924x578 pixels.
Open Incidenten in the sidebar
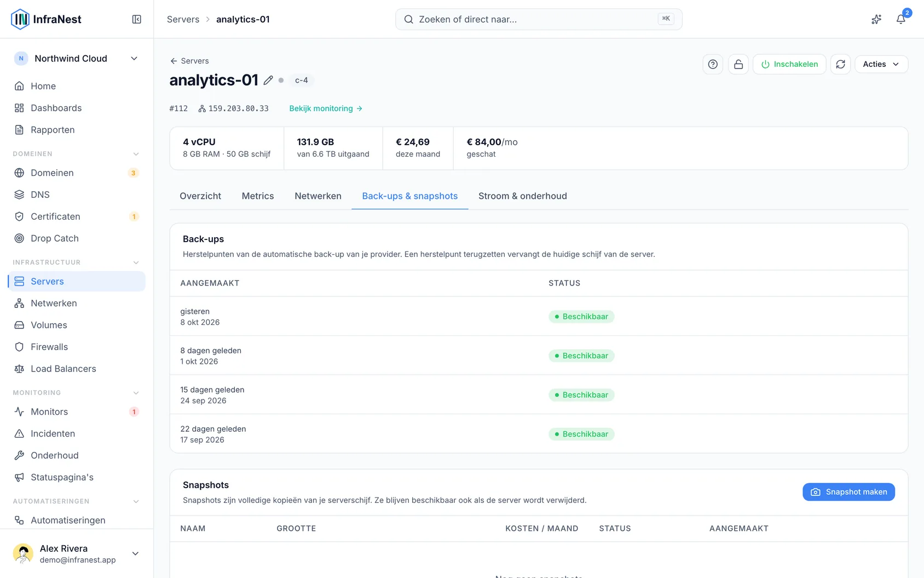tap(77, 433)
